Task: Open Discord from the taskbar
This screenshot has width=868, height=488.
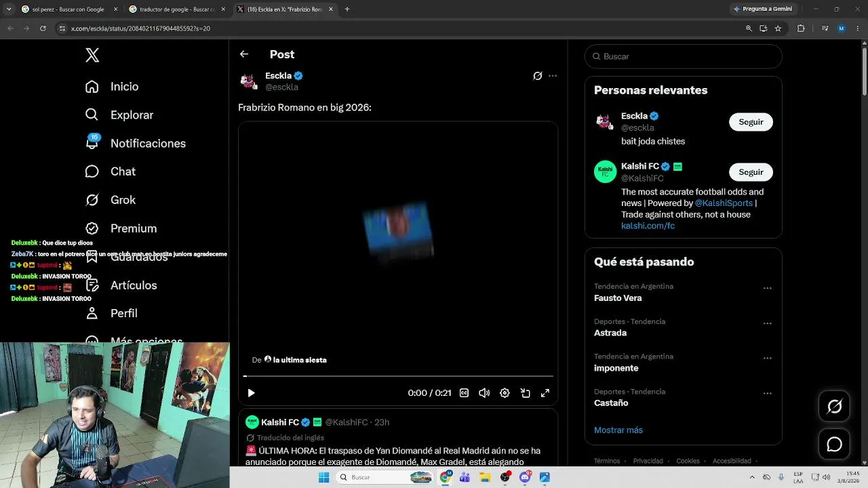Action: [525, 477]
